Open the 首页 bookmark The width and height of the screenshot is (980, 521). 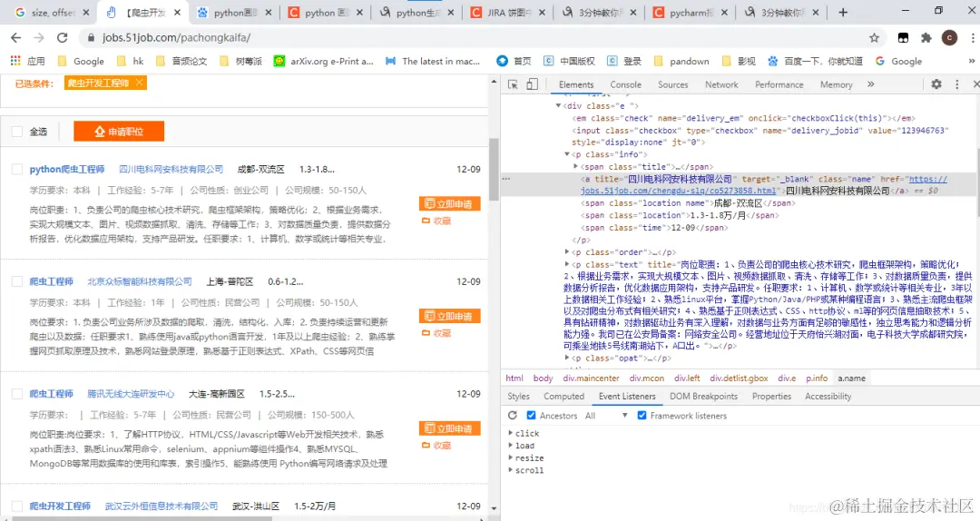[x=514, y=61]
